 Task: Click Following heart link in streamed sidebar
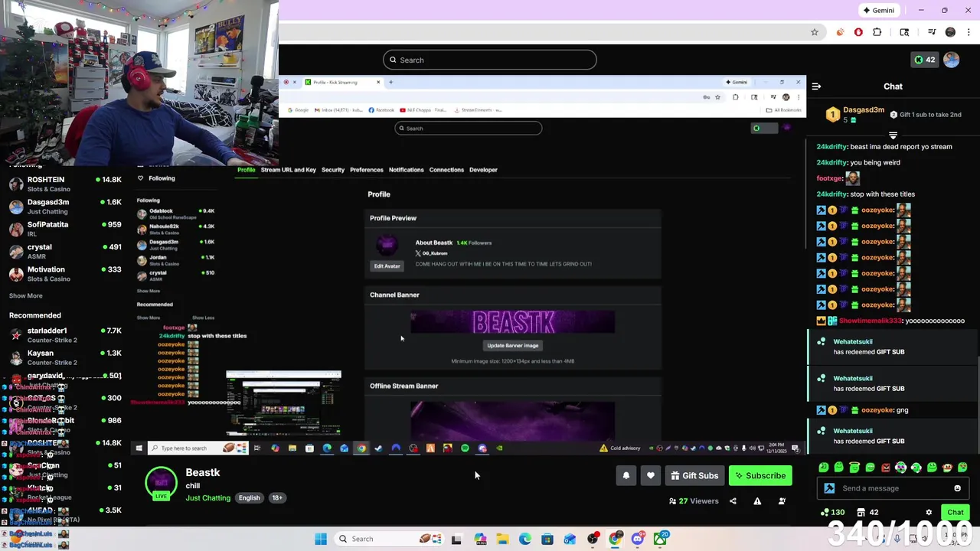click(156, 178)
